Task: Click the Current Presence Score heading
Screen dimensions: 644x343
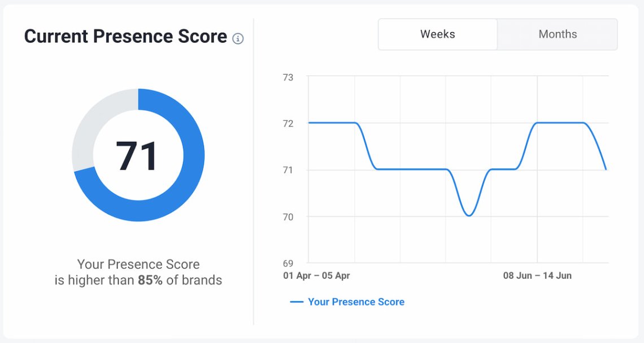Action: [x=125, y=36]
